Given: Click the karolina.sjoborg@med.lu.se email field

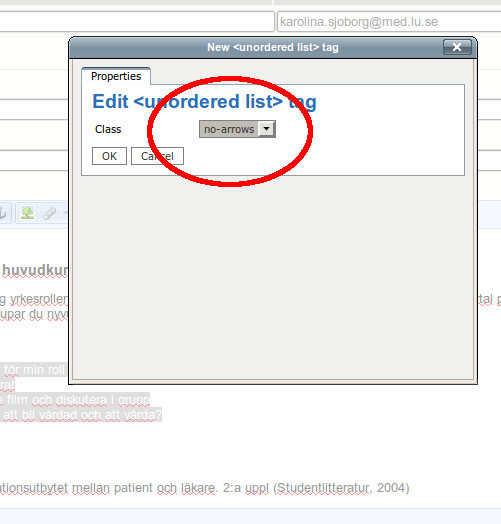Looking at the screenshot, I should coord(389,22).
